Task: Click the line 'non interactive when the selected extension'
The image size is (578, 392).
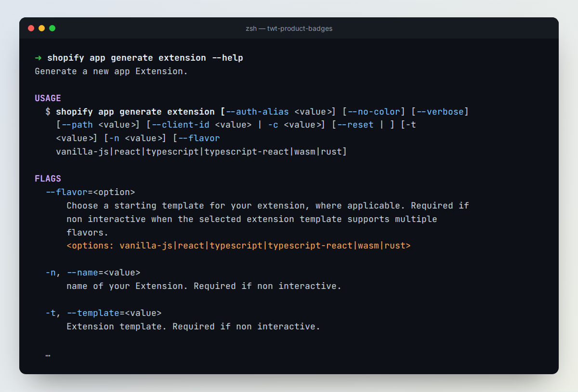Action: tap(252, 219)
